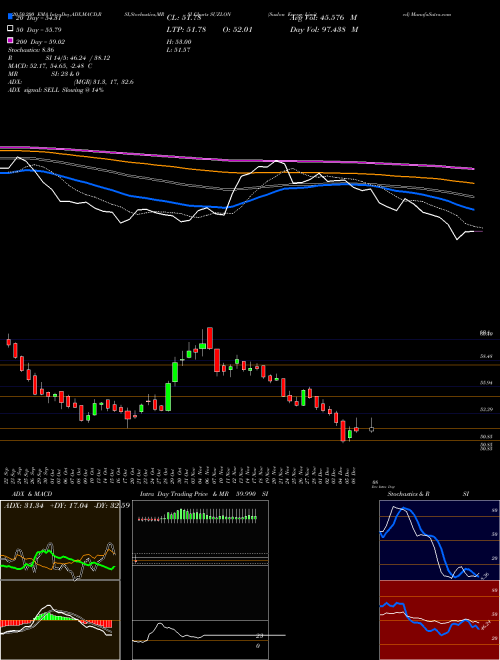Image resolution: width=500 pixels, height=660 pixels.
Task: Click the tallest red candle at the price peak
Action: click(210, 338)
